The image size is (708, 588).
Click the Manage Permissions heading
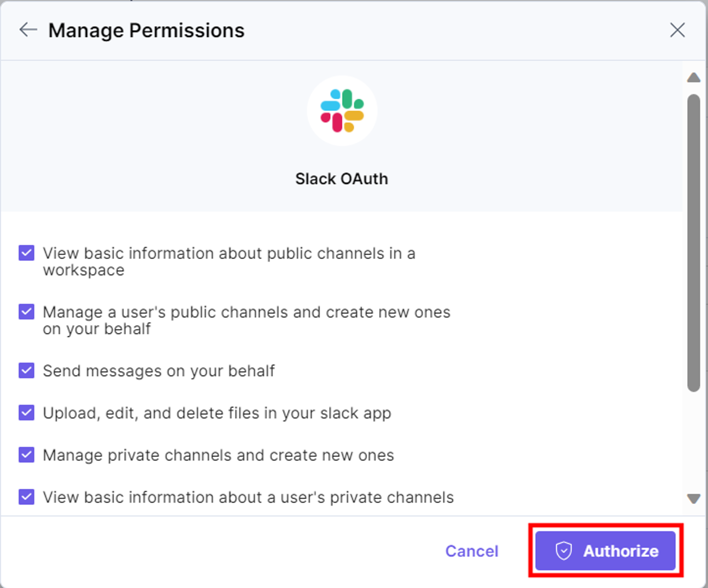(x=146, y=30)
